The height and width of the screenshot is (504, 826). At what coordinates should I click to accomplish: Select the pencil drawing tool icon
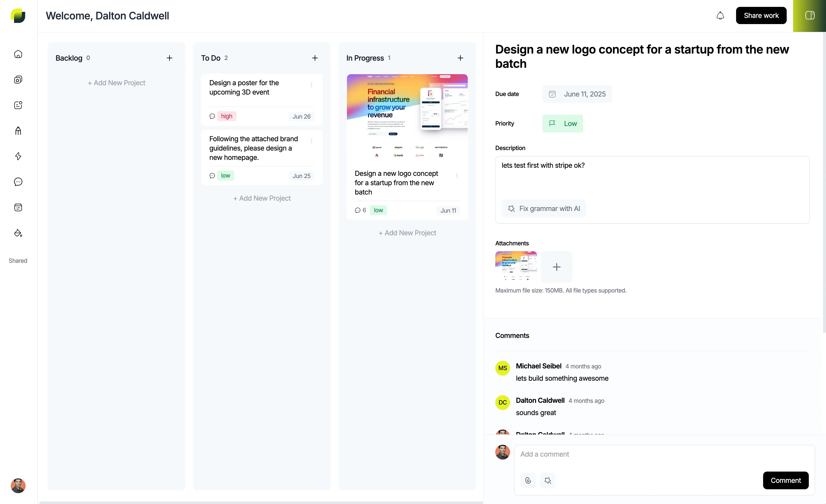point(18,131)
